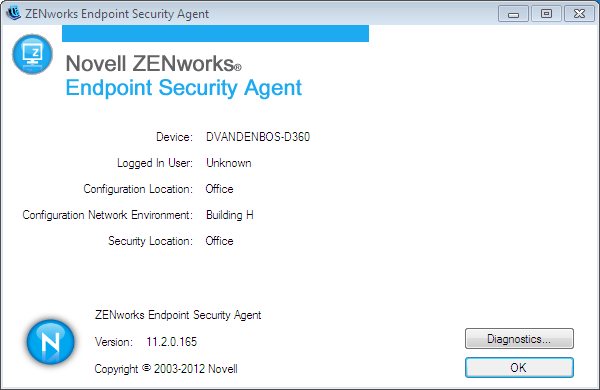
Task: Click the blue ZENworks monitor logo
Action: tap(33, 54)
